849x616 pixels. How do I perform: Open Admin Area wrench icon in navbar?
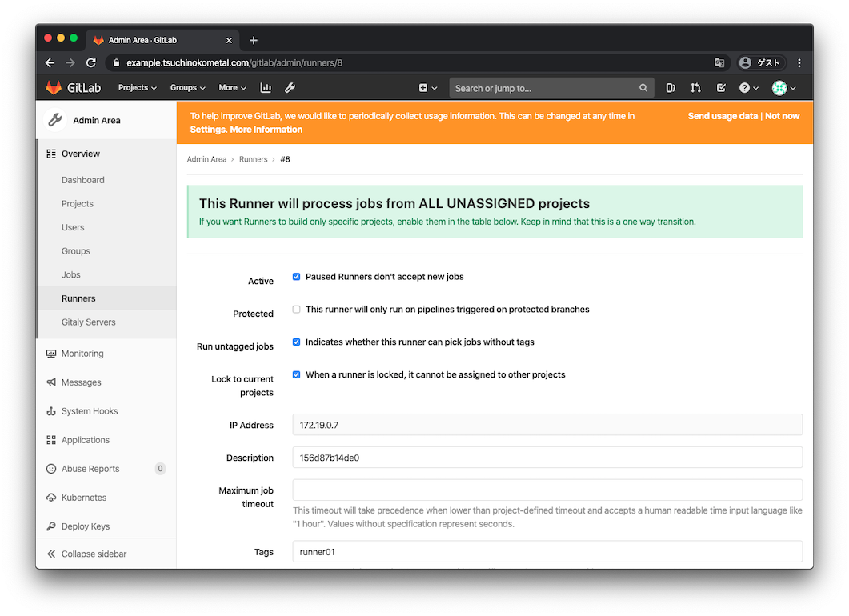point(290,88)
